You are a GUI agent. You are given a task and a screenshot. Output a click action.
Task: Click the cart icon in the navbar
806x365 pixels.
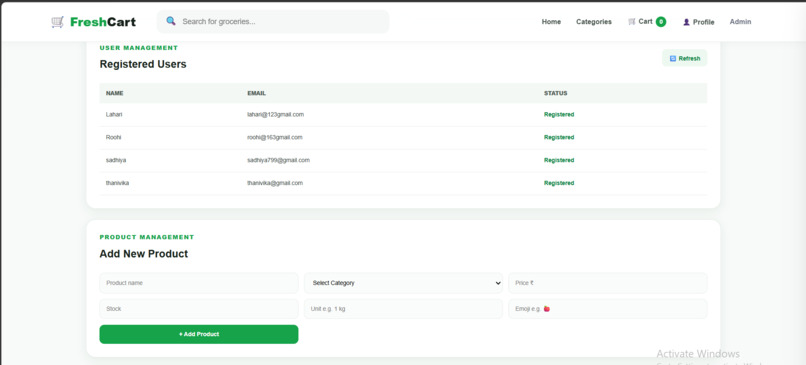632,22
